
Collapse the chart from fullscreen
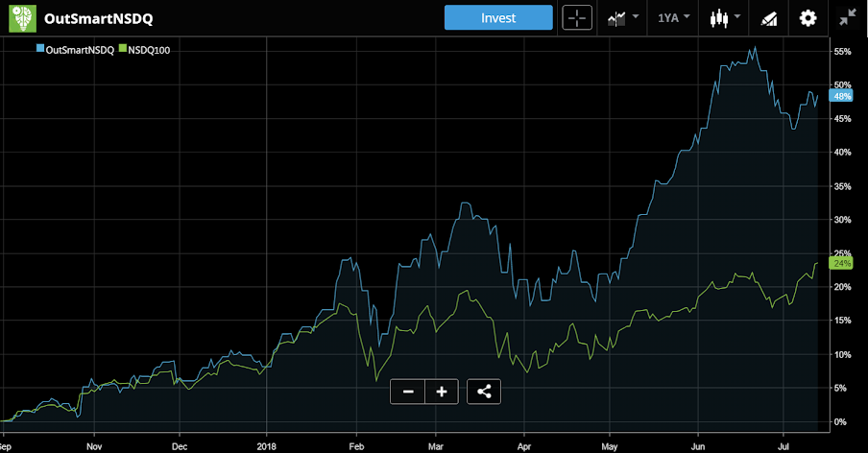[848, 18]
